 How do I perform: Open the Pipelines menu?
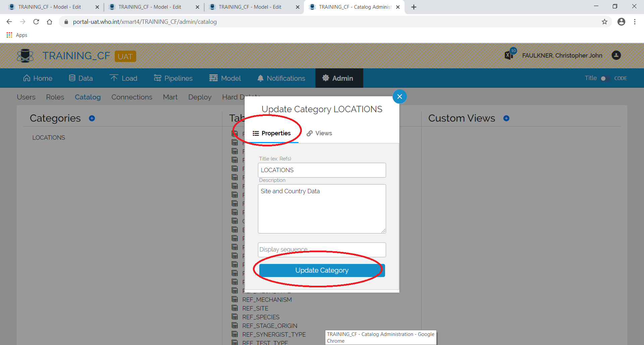tap(173, 78)
